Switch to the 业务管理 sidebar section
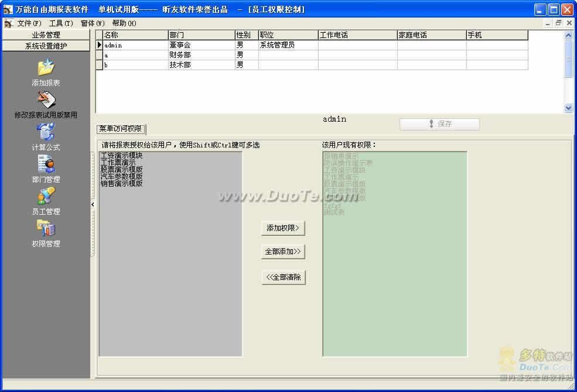The height and width of the screenshot is (392, 577). pyautogui.click(x=46, y=35)
